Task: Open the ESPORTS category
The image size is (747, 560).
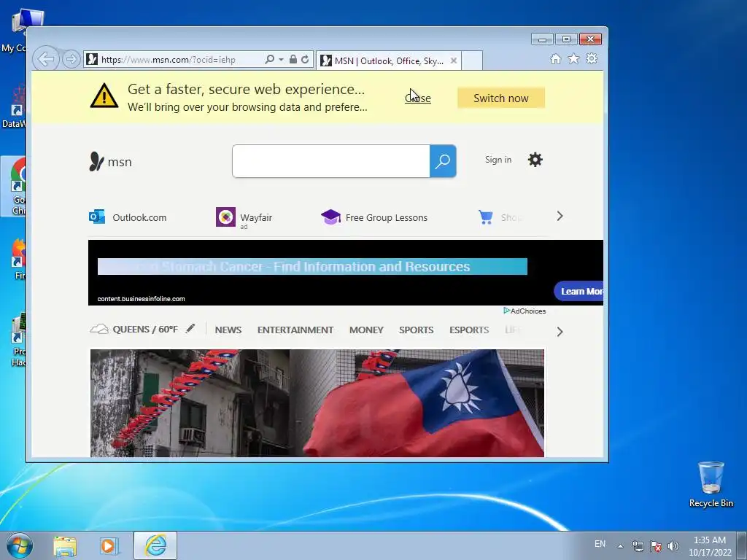Action: pyautogui.click(x=469, y=330)
